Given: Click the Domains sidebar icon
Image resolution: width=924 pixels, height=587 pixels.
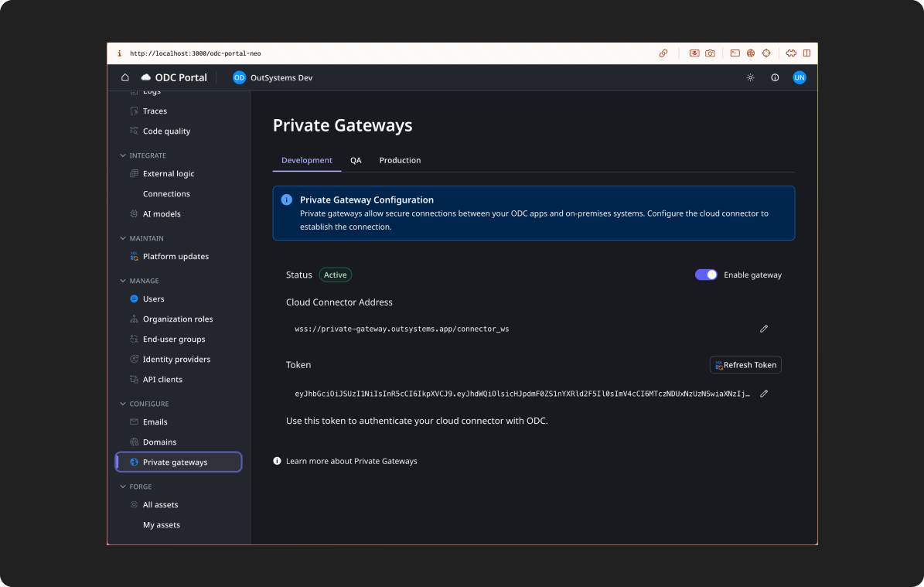Looking at the screenshot, I should pos(135,442).
